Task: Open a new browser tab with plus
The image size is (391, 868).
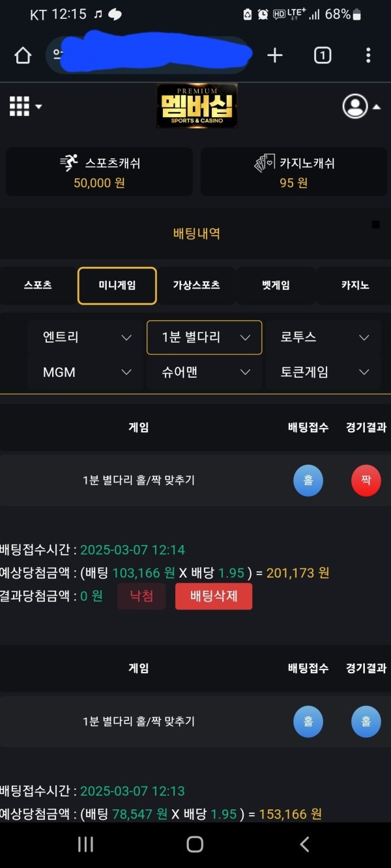Action: pos(274,55)
